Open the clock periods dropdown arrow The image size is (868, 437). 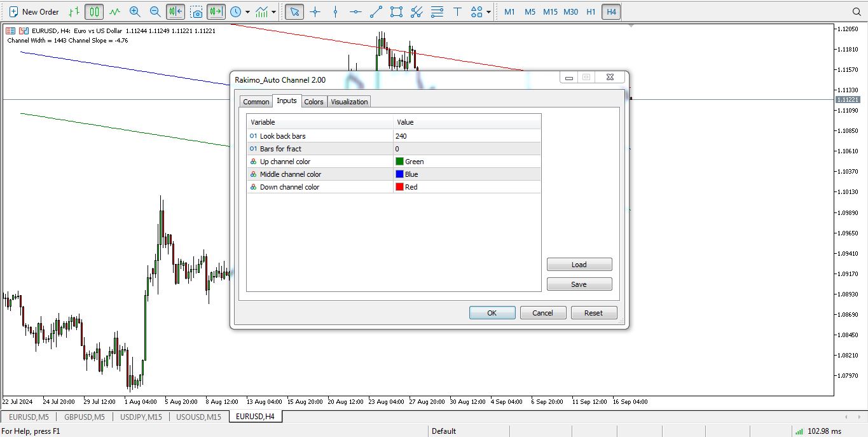tap(247, 11)
